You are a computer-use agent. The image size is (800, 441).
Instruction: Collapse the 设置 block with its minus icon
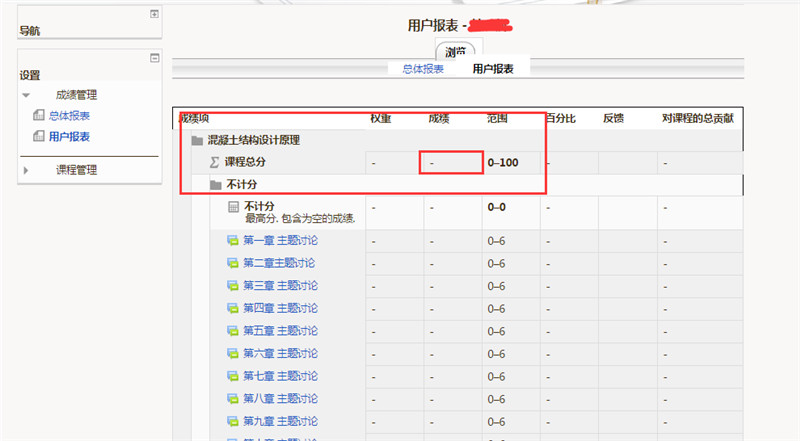pyautogui.click(x=154, y=58)
